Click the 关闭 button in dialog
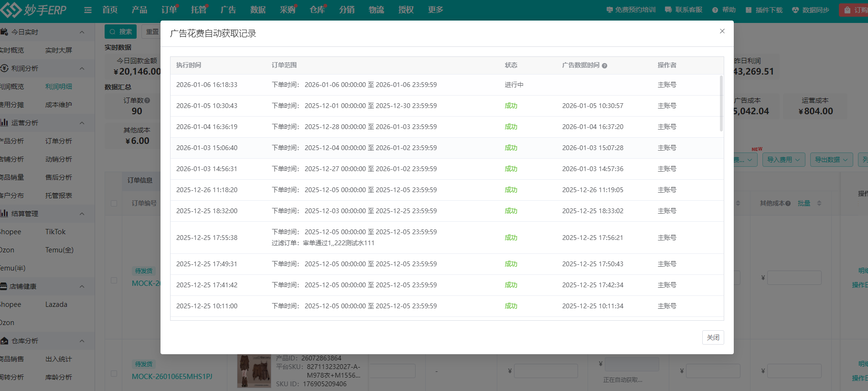The image size is (868, 391). pyautogui.click(x=713, y=337)
